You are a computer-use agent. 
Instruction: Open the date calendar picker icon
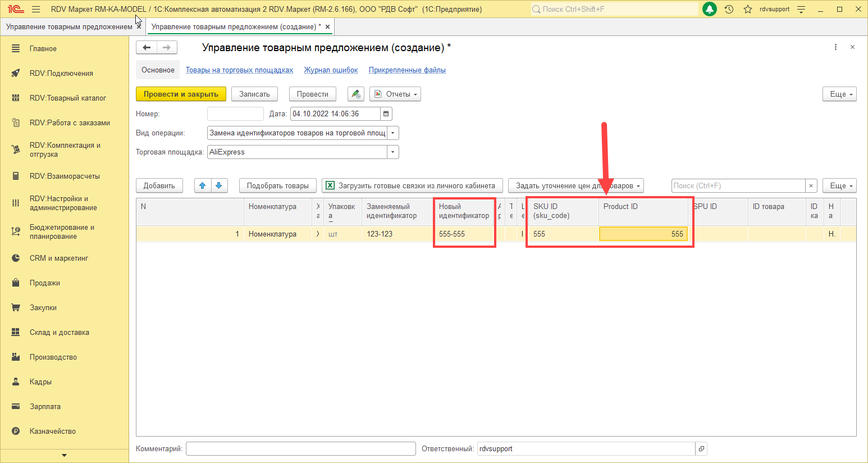(386, 114)
